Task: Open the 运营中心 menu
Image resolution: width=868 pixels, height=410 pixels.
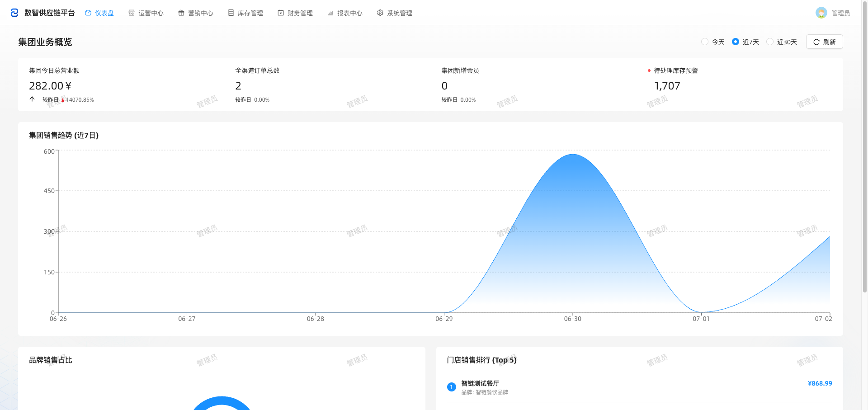Action: (146, 13)
